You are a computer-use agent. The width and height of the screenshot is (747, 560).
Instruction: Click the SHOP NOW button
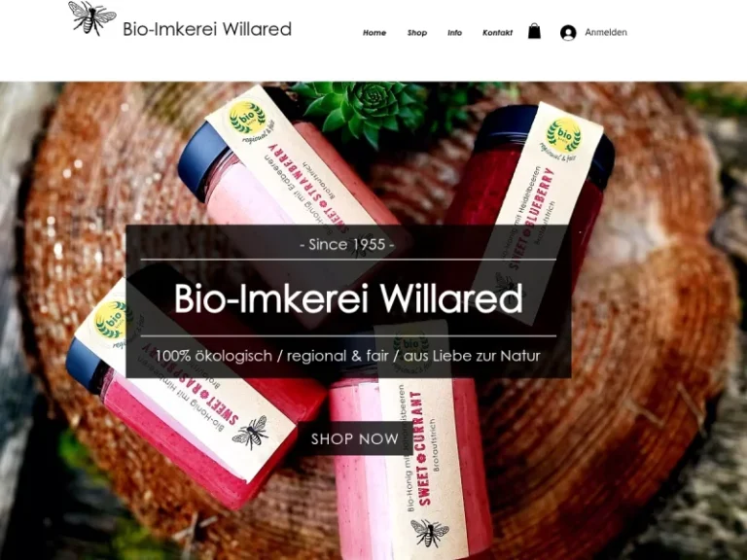tap(355, 438)
